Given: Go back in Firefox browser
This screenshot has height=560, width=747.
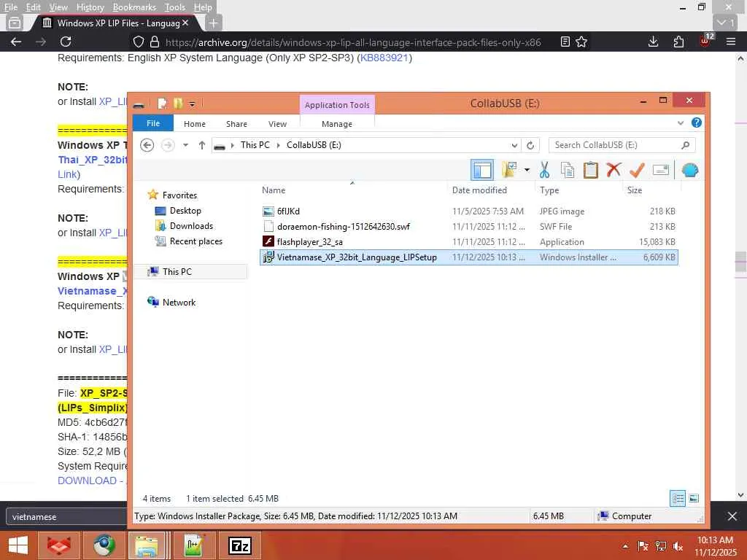Looking at the screenshot, I should coord(16,42).
